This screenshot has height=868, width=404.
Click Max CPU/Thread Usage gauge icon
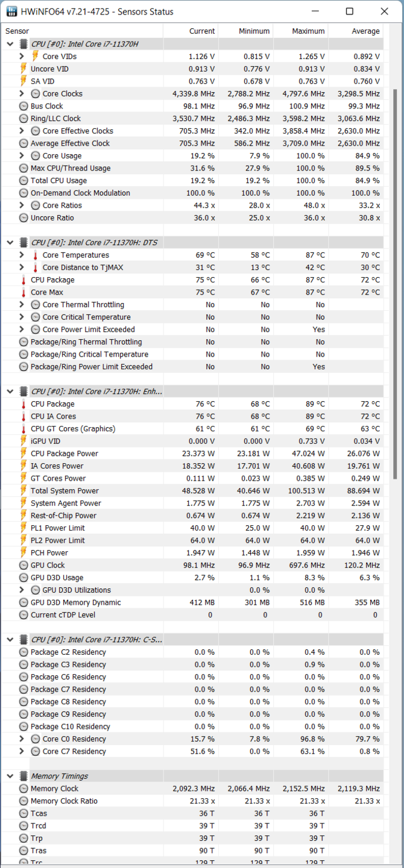(x=24, y=168)
